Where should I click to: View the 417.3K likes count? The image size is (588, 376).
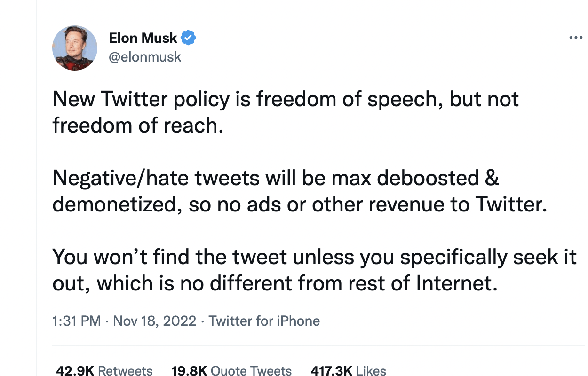(332, 371)
